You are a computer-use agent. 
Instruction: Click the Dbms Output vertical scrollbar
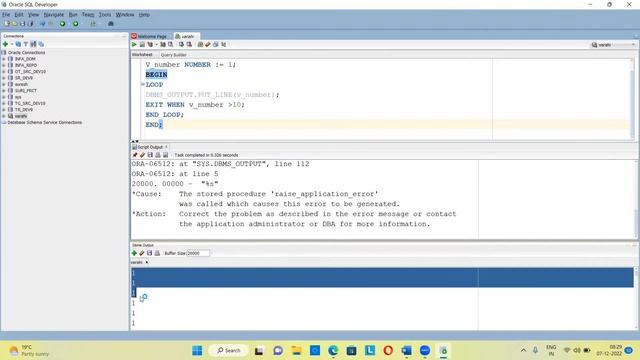(x=636, y=298)
